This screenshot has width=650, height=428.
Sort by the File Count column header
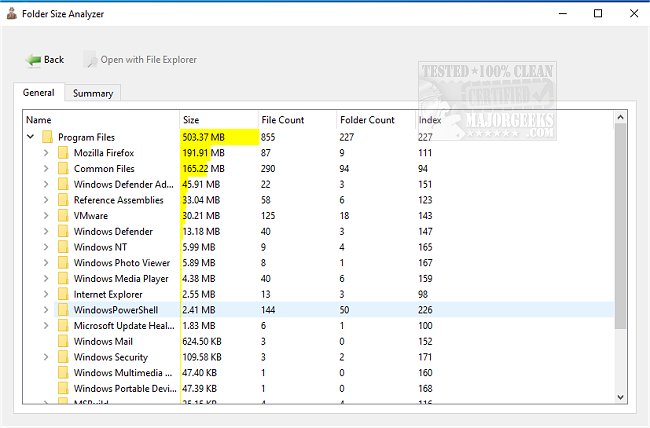tap(297, 120)
